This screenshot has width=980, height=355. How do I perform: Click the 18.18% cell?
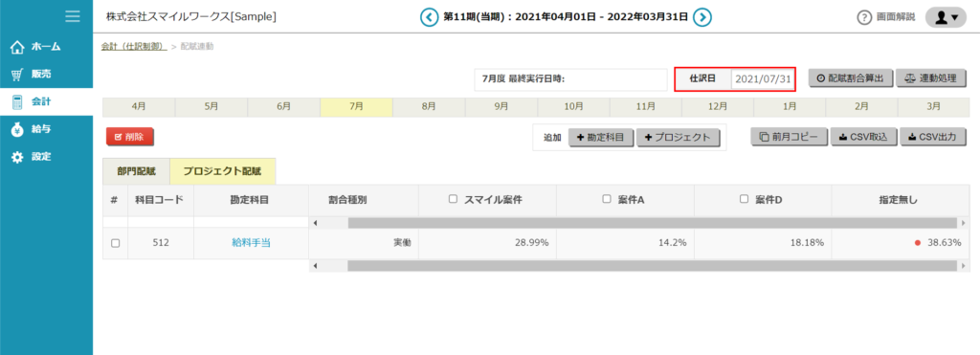763,243
